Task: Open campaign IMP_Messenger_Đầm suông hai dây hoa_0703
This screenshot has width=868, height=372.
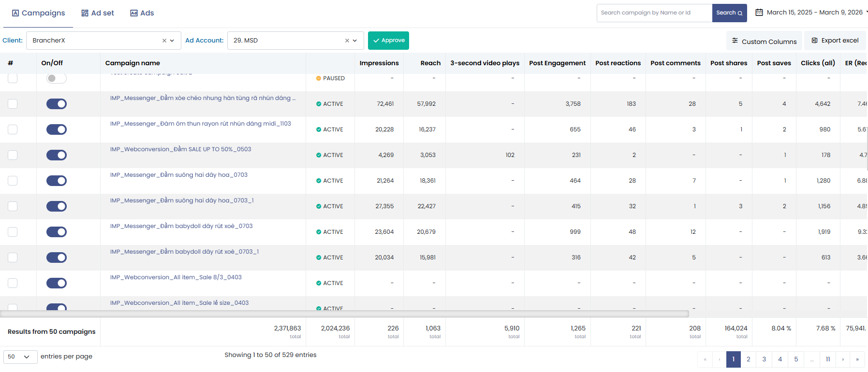Action: pos(178,175)
